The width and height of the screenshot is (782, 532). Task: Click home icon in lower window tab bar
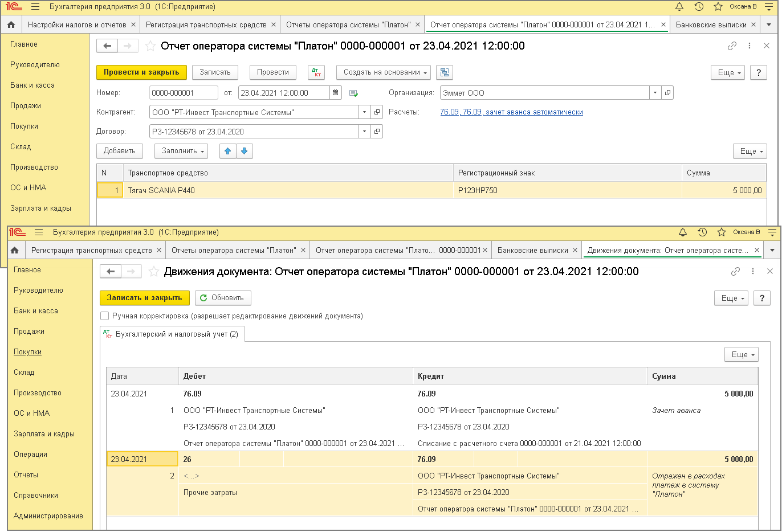[14, 250]
